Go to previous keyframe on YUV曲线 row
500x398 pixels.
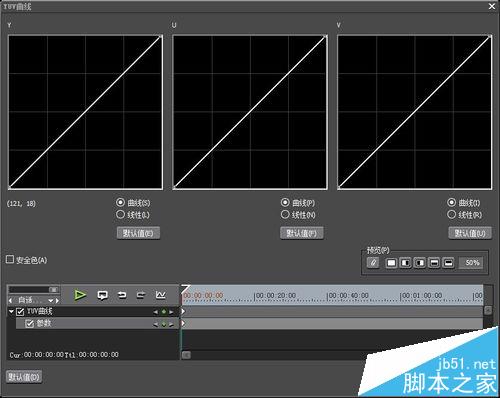click(155, 312)
